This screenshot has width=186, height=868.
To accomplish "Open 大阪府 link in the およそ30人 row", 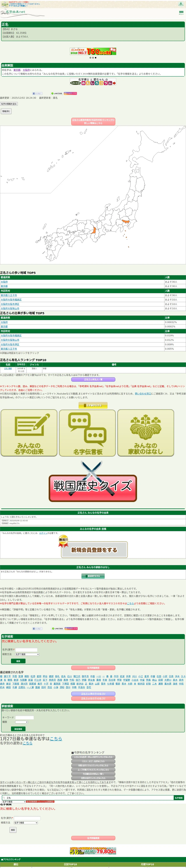I will tap(4, 282).
